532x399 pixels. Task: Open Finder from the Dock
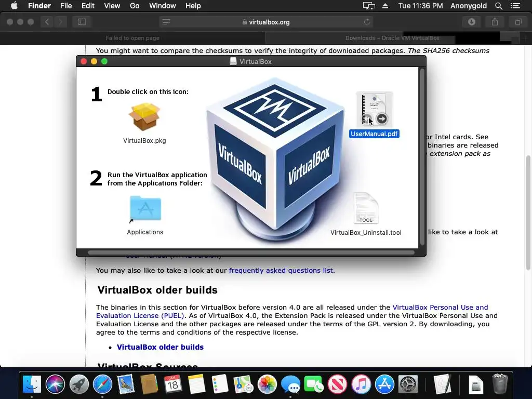[32, 384]
